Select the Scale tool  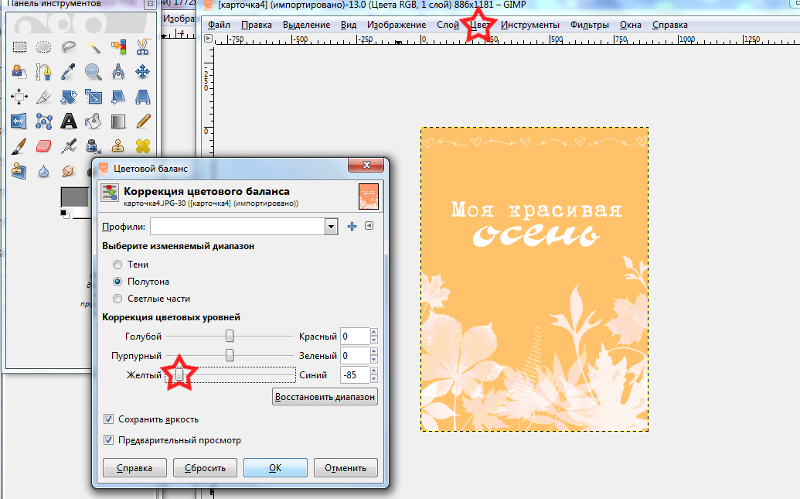point(93,96)
